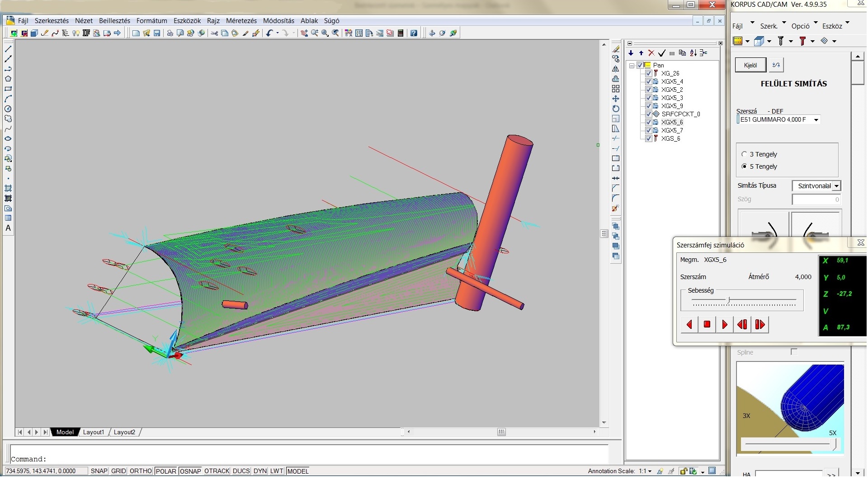The width and height of the screenshot is (868, 484).
Task: Open the E51 GUMIMARO tool dropdown
Action: [816, 120]
